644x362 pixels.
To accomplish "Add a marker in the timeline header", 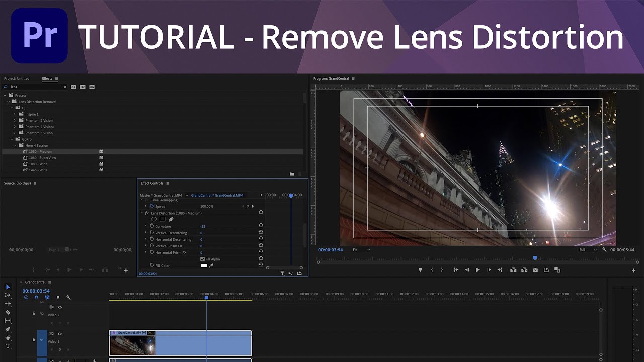I will (x=57, y=297).
